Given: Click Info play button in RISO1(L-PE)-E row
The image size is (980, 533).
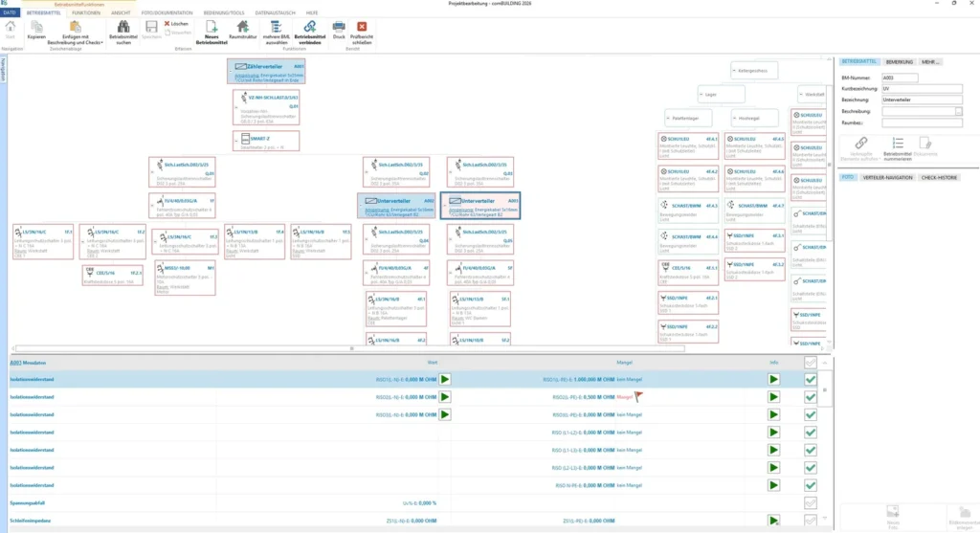Looking at the screenshot, I should tap(773, 379).
